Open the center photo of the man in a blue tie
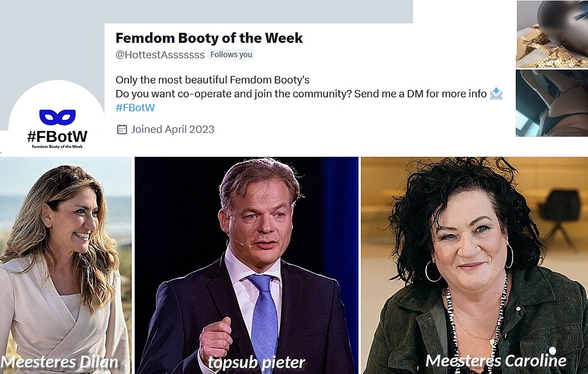 tap(246, 258)
